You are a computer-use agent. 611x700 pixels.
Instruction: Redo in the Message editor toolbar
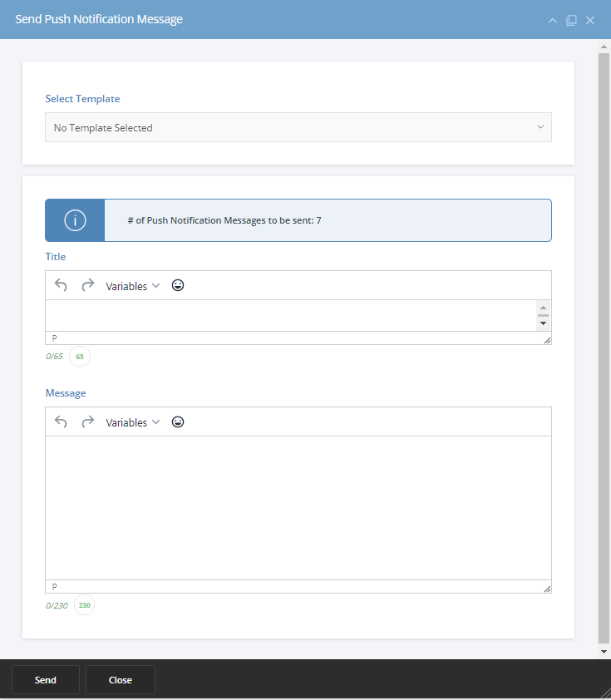pyautogui.click(x=88, y=421)
